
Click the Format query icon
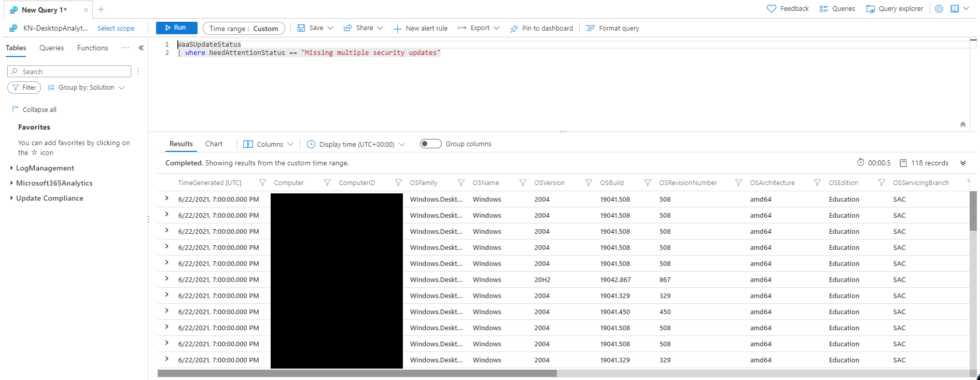click(x=590, y=29)
